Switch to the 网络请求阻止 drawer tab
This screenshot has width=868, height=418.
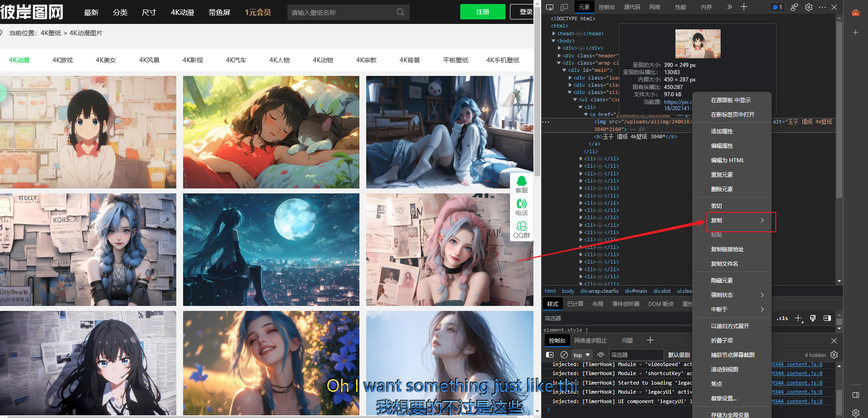(590, 341)
